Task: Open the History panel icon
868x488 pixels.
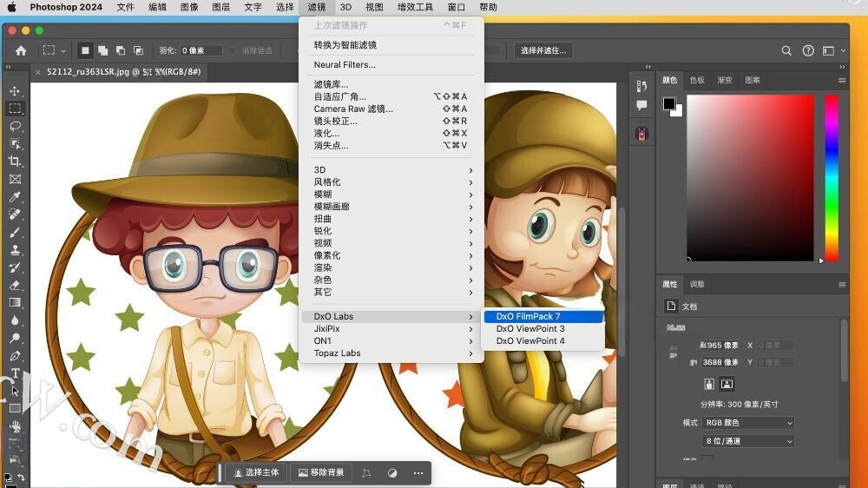Action: [x=641, y=87]
